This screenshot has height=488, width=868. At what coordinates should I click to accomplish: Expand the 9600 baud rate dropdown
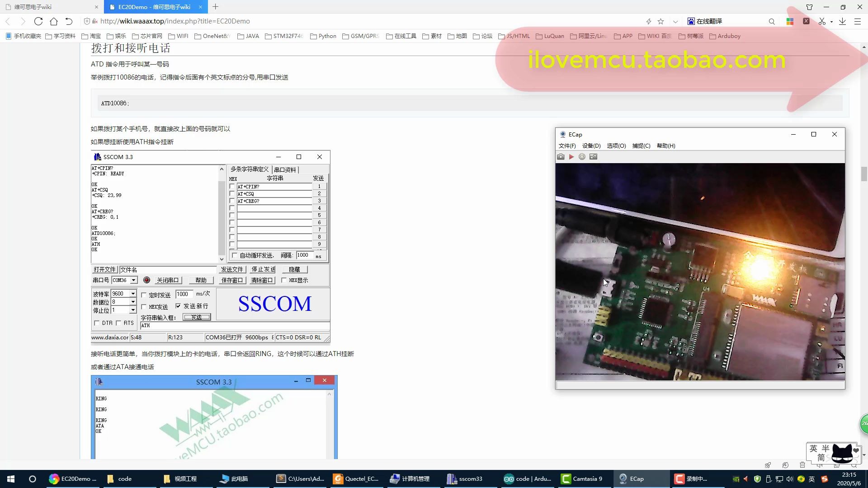pyautogui.click(x=133, y=294)
